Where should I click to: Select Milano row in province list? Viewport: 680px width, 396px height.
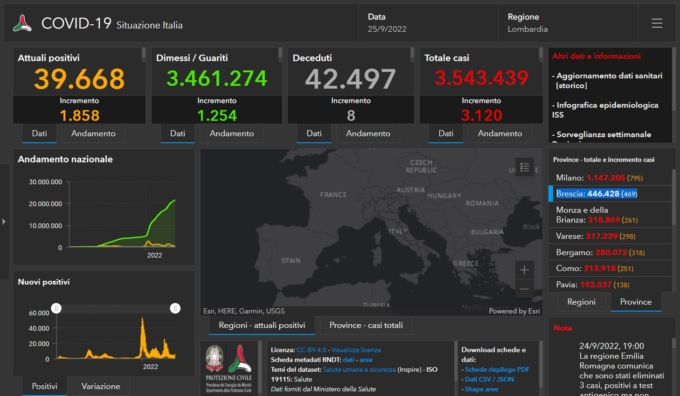610,177
